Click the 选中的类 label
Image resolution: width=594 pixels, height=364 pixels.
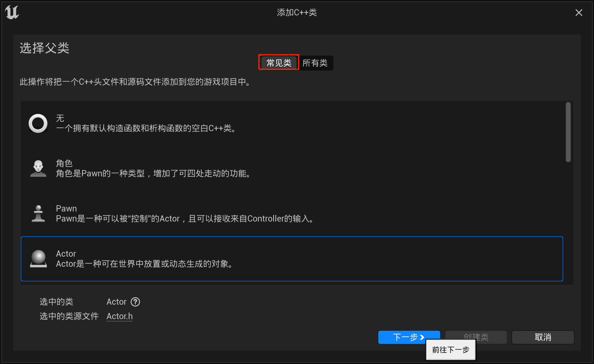coord(57,302)
